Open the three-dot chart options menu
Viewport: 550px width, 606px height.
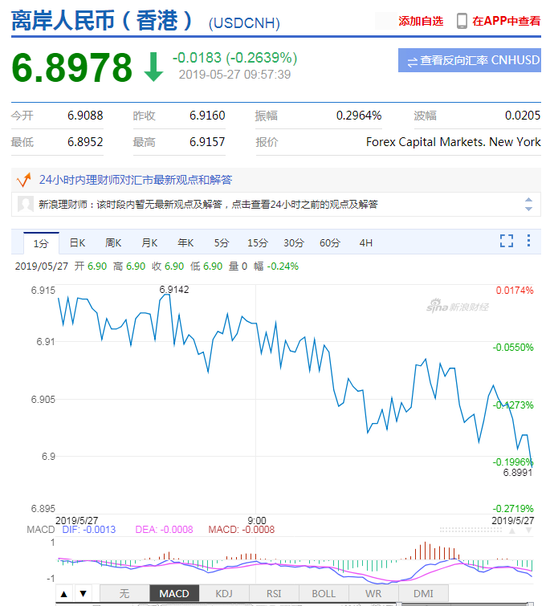point(528,240)
